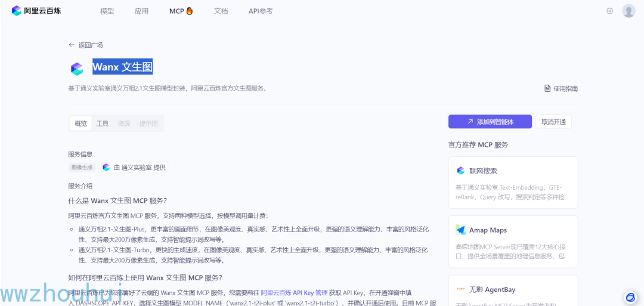This screenshot has height=306, width=644.
Task: Click the Wanx 文生图 title text
Action: [x=122, y=67]
